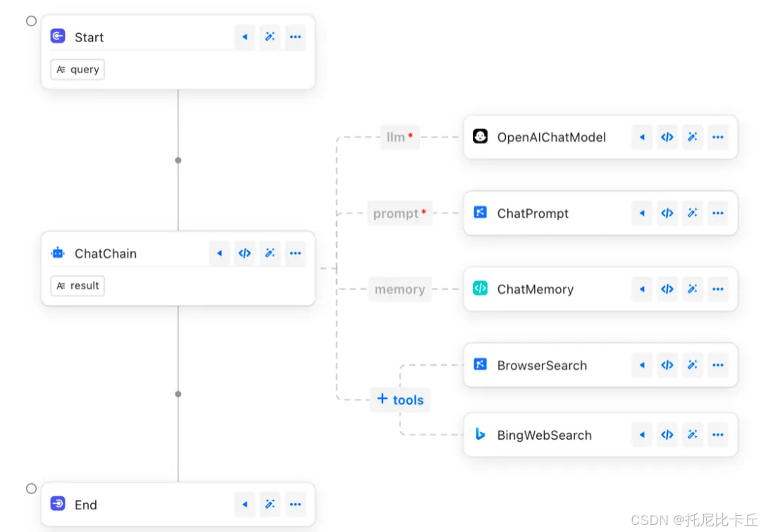Select the Start node title
This screenshot has height=532, width=761.
[x=89, y=37]
